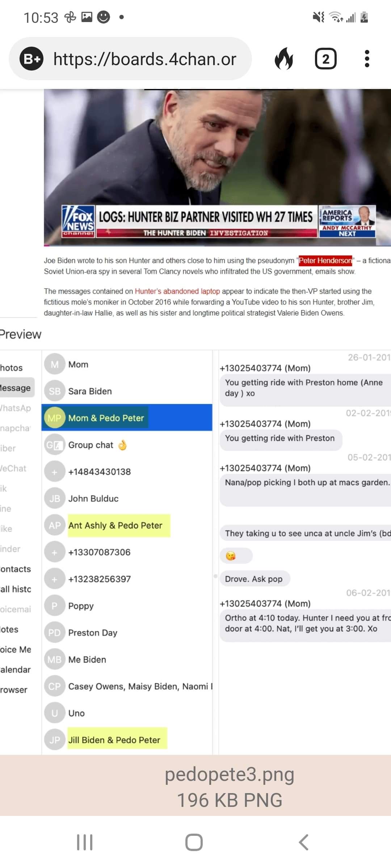Screen dimensions: 391x868
Task: Tap the CP avatar icon
Action: (x=55, y=686)
